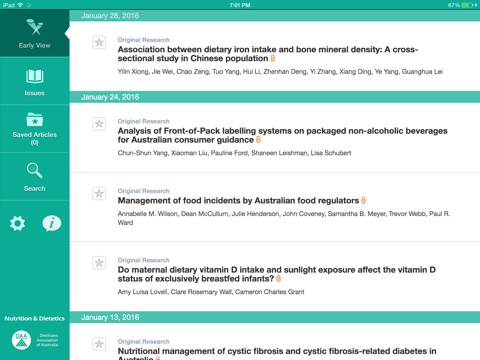Tap Original Research label above iron intake article
480x360 pixels.
click(x=144, y=40)
